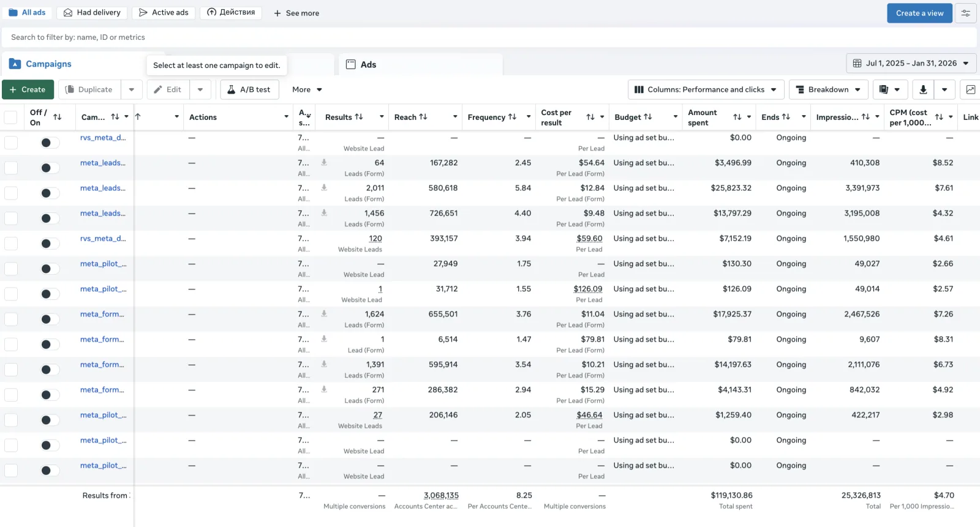Open the charts panel icon
Viewport: 980px width, 527px height.
click(971, 89)
